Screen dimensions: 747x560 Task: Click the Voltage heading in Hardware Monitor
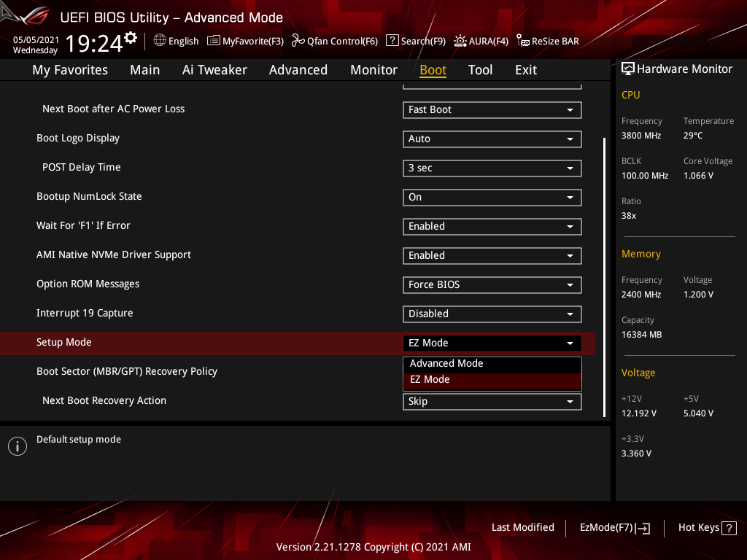pos(638,373)
